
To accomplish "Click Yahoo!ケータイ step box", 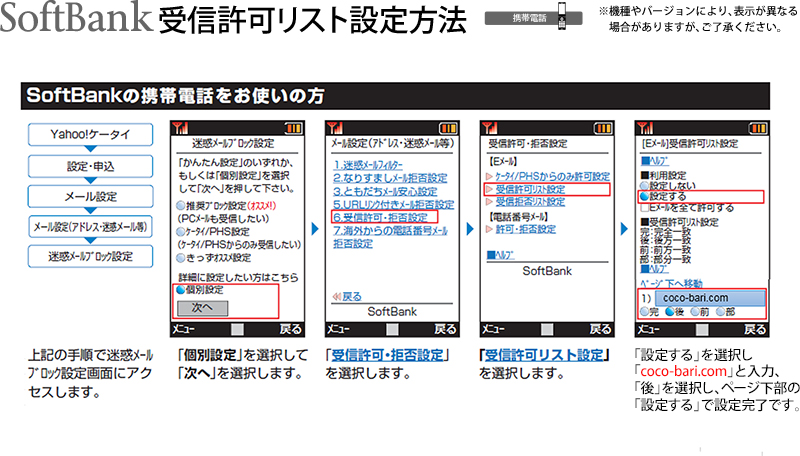I will click(90, 135).
